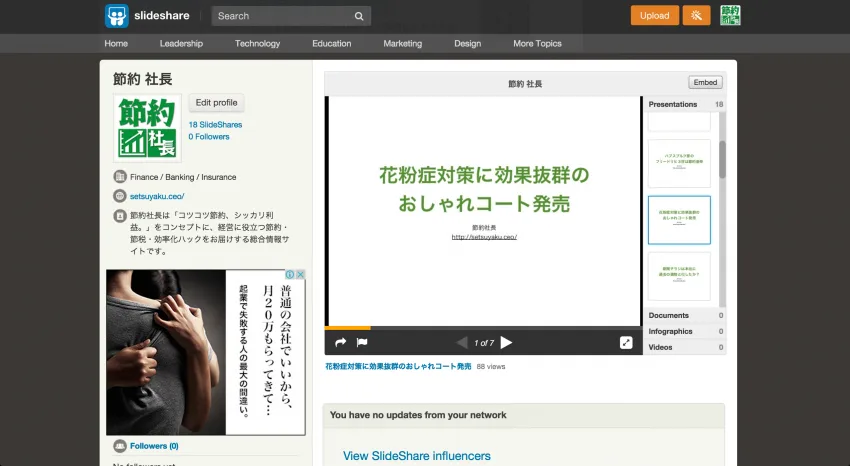Open the user avatar menu in header

[730, 15]
